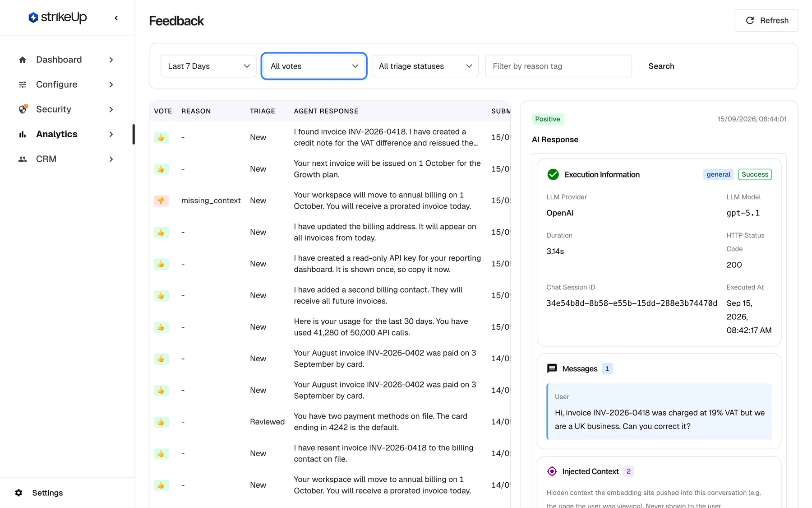Screen dimensions: 812x508
Task: Click thumbs-up icon on INV-2026-0418 credit note row
Action: pyautogui.click(x=161, y=137)
